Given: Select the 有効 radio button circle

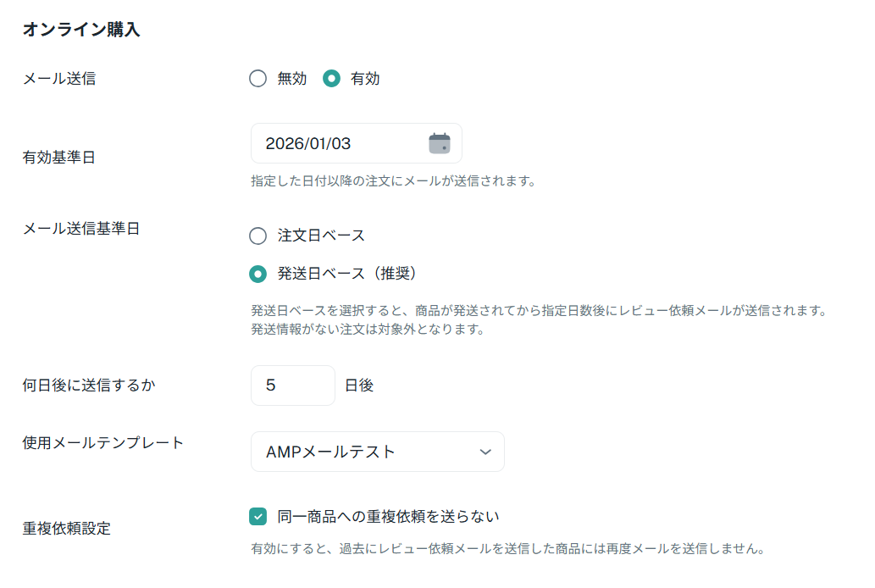Looking at the screenshot, I should click(x=331, y=79).
